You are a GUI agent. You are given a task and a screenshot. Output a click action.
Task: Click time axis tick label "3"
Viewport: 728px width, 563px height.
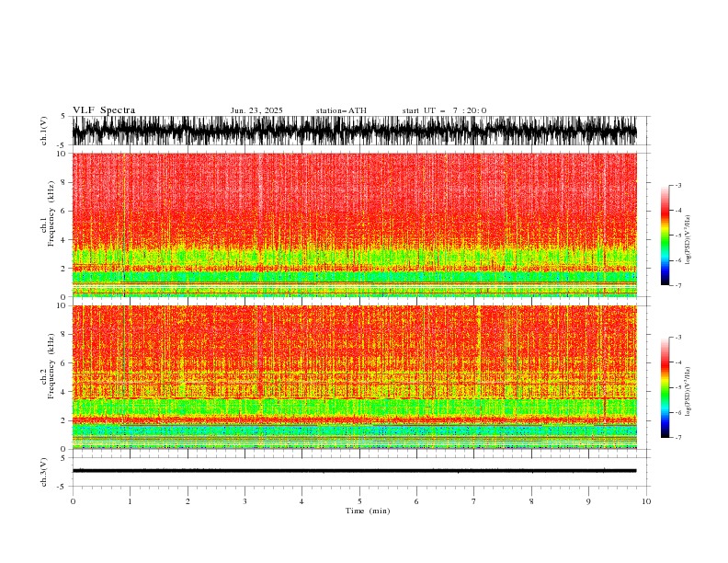(x=245, y=501)
